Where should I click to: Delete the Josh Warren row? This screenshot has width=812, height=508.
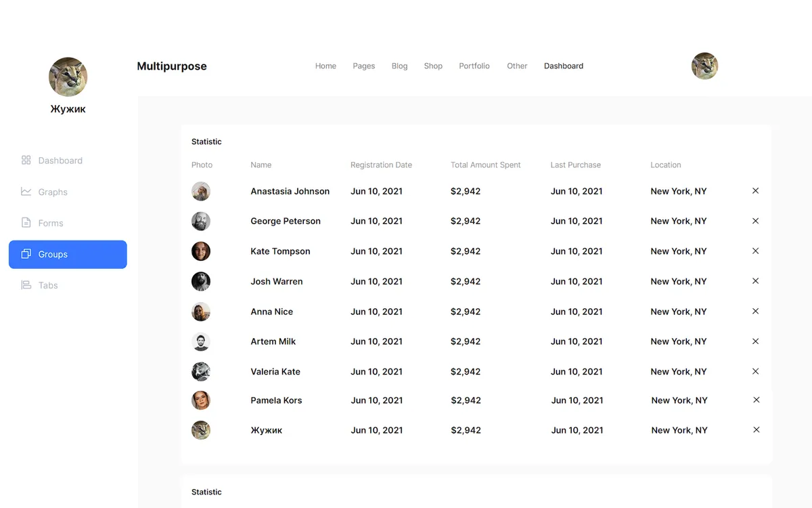[756, 281]
